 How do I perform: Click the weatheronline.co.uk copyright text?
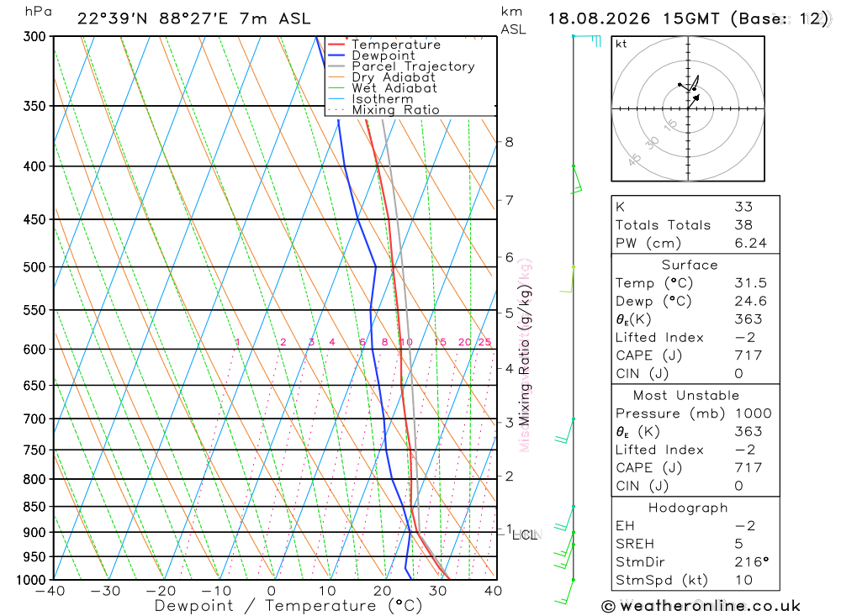(701, 606)
